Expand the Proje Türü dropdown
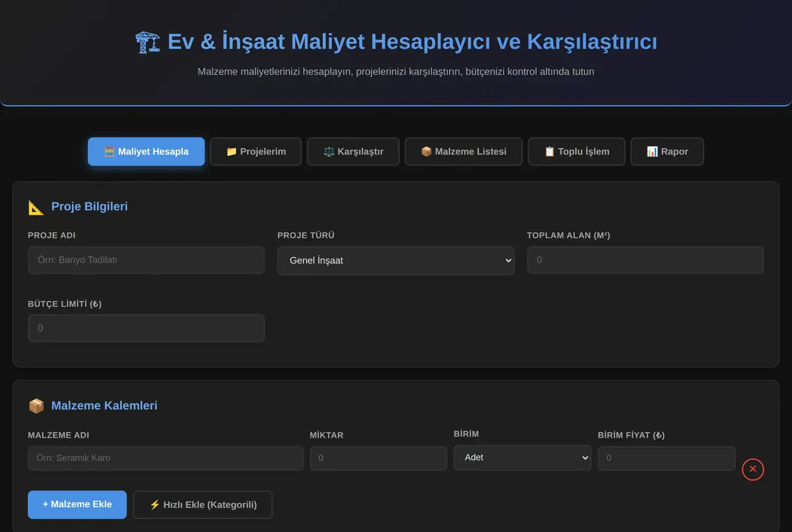This screenshot has height=532, width=792. (x=395, y=260)
